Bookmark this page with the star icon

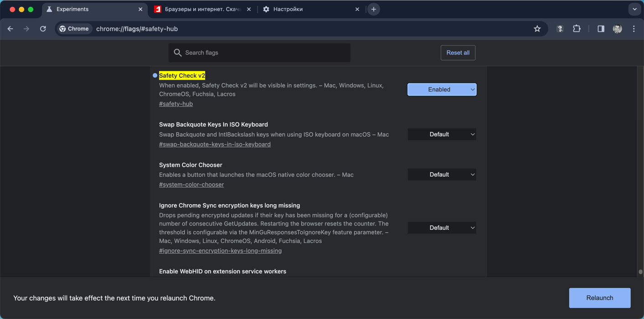[x=537, y=29]
